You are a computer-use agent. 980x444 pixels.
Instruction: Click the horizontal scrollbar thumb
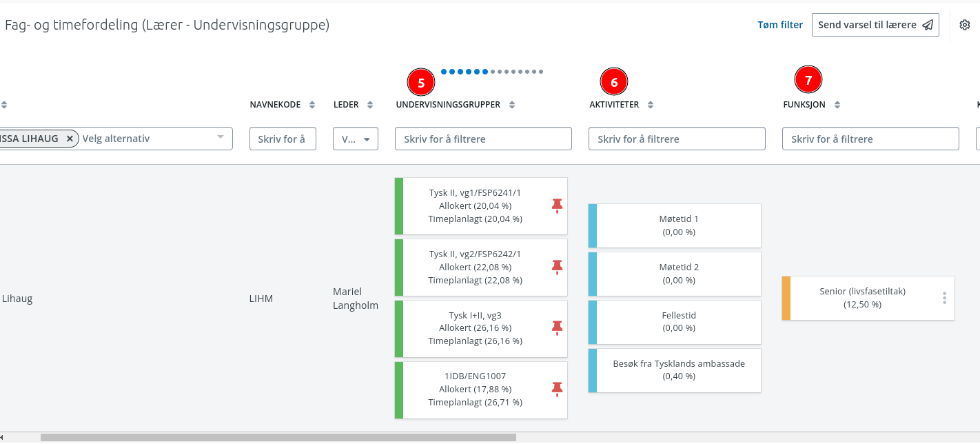[278, 437]
